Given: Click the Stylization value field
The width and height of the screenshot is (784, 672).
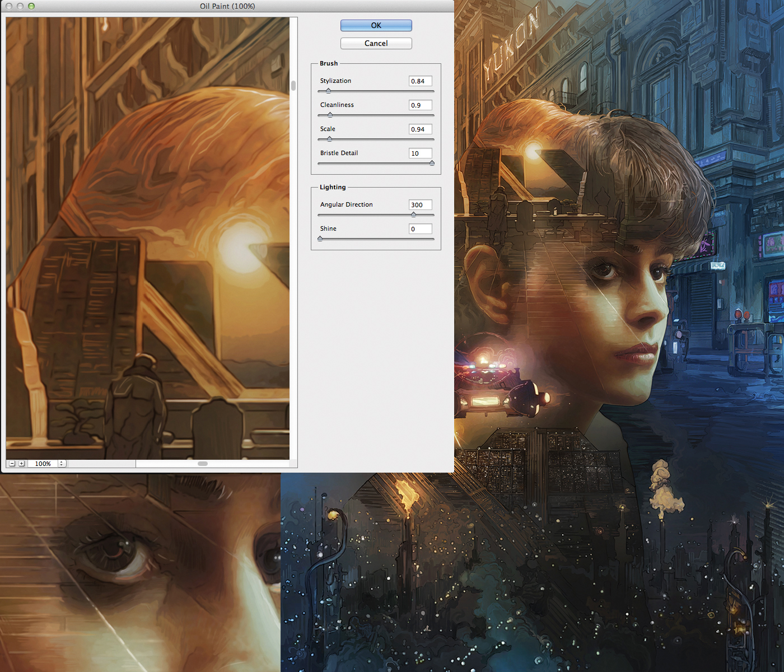Looking at the screenshot, I should coord(420,81).
